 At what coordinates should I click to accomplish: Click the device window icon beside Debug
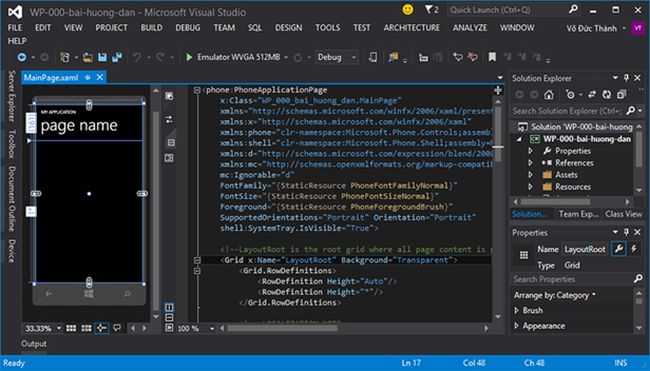373,57
